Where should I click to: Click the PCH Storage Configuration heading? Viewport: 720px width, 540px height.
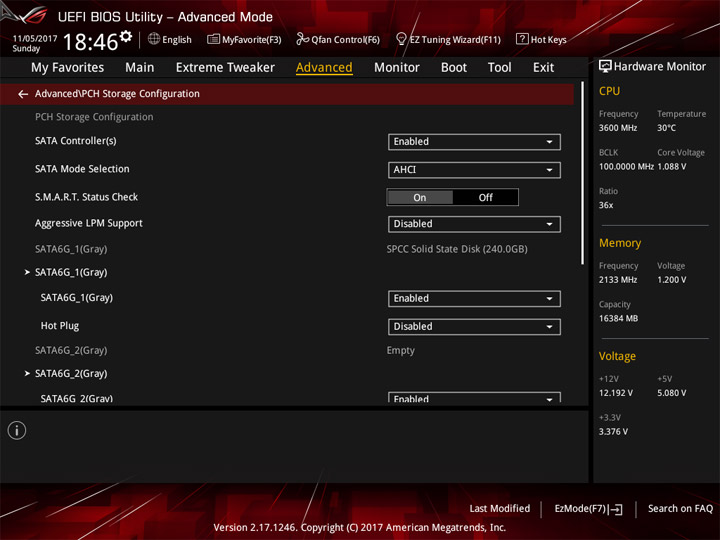click(94, 117)
